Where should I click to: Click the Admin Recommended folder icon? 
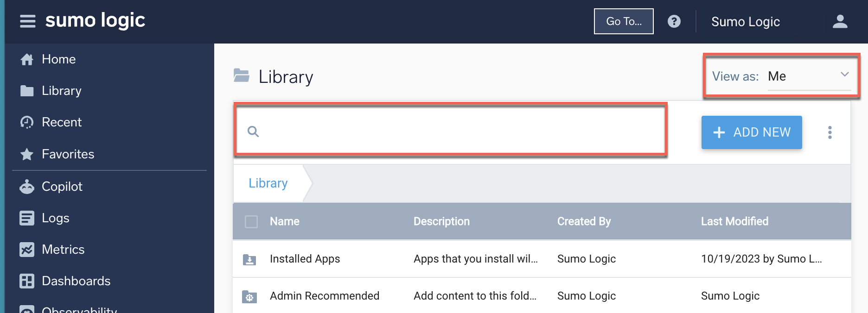[249, 296]
